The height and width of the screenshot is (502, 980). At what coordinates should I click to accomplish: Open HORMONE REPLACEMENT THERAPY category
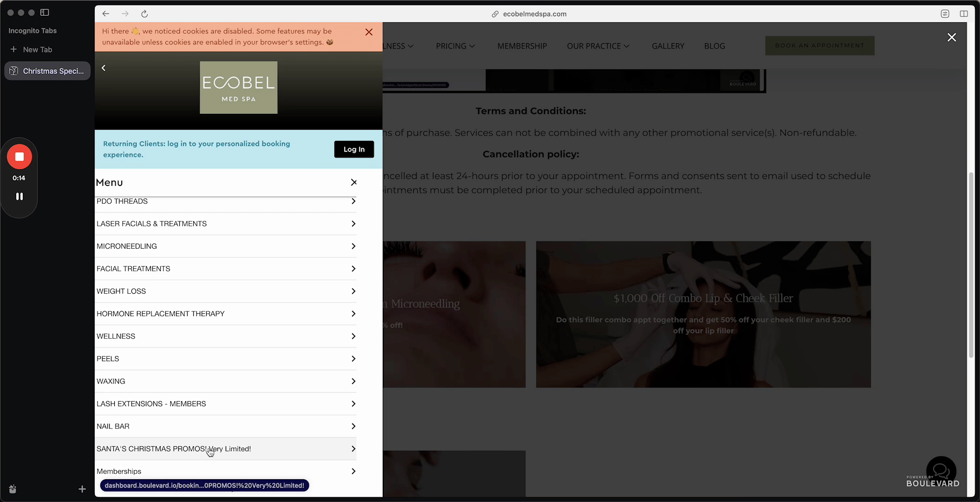[226, 314]
